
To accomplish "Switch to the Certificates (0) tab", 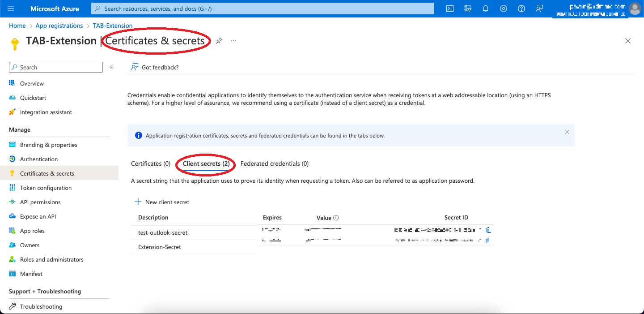I will click(x=151, y=163).
